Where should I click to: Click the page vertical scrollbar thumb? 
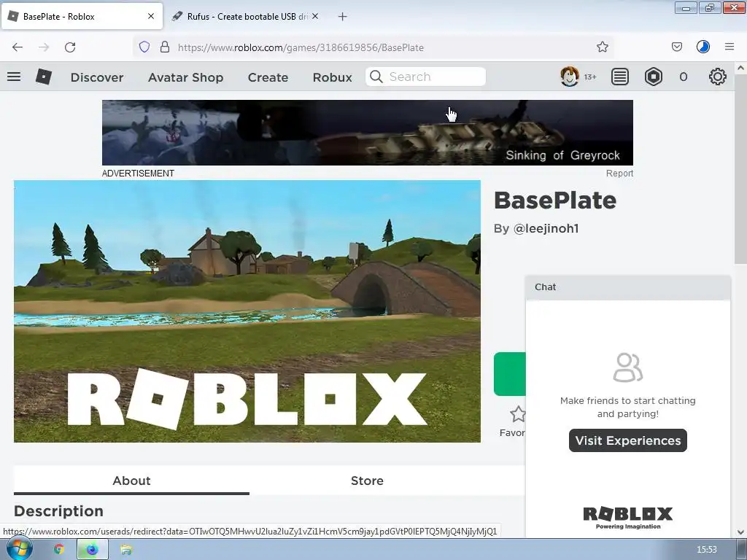point(740,169)
